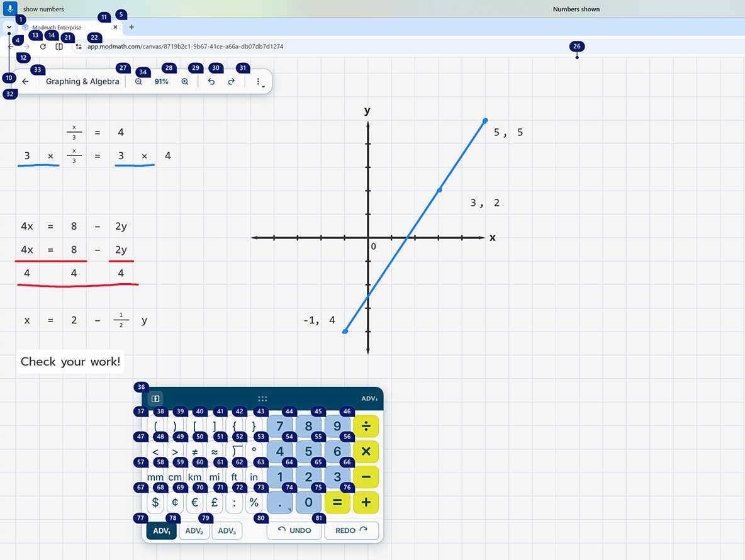Insert the cent symbol
Image resolution: width=745 pixels, height=560 pixels.
click(176, 503)
